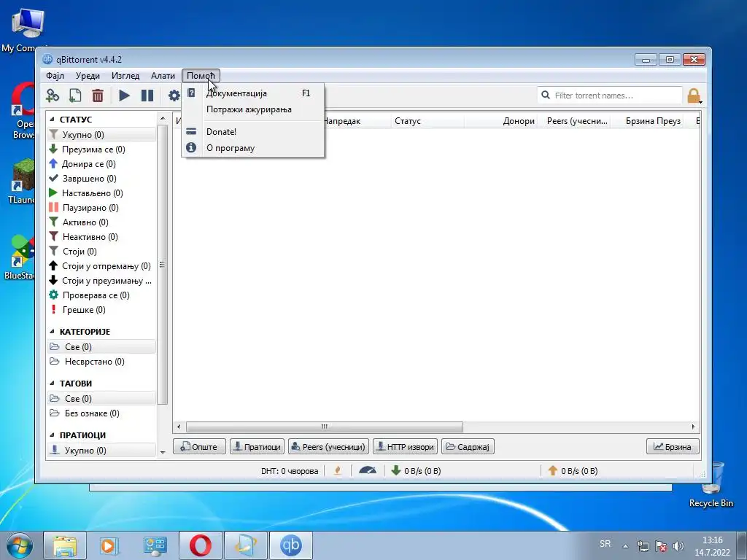Image resolution: width=747 pixels, height=560 pixels.
Task: Switch to the Пратиоци tab
Action: pos(258,447)
